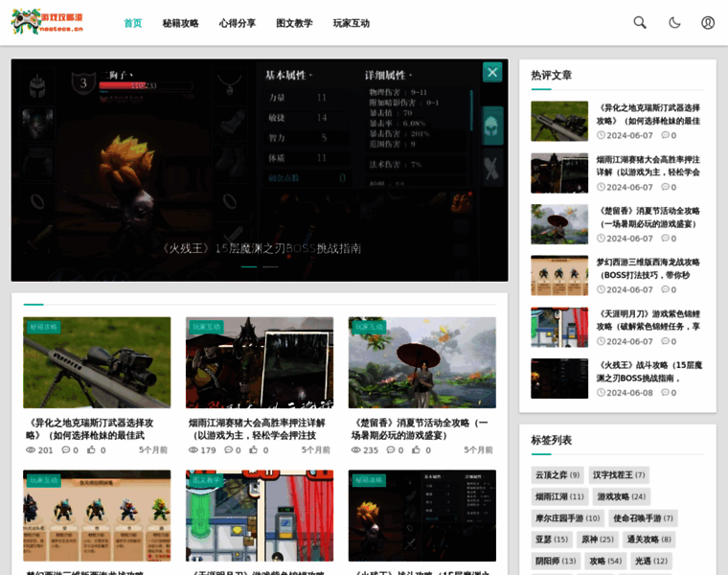Image resolution: width=728 pixels, height=575 pixels.
Task: Switch to the 图文教学 menu item
Action: click(294, 23)
